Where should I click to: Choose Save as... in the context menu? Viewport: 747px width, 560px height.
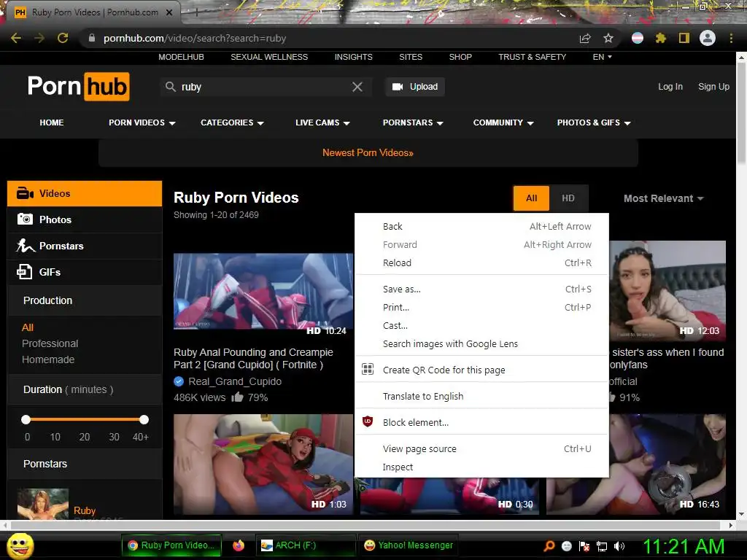pyautogui.click(x=481, y=289)
